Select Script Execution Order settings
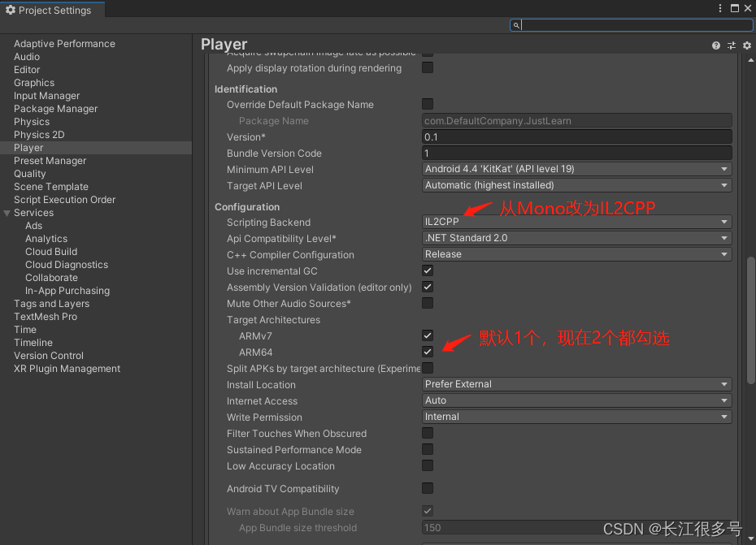This screenshot has height=545, width=756. click(64, 200)
